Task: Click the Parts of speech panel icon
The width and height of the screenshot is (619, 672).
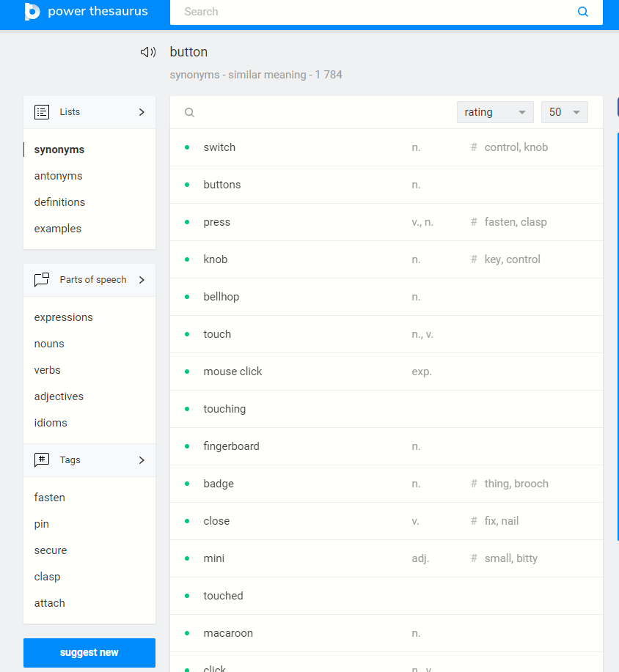Action: (x=42, y=279)
